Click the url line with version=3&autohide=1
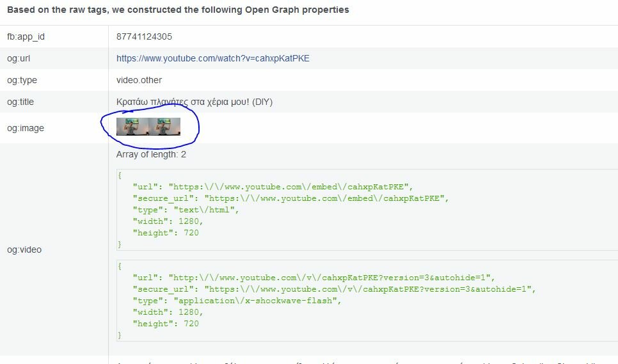The height and width of the screenshot is (364, 618). tap(313, 278)
